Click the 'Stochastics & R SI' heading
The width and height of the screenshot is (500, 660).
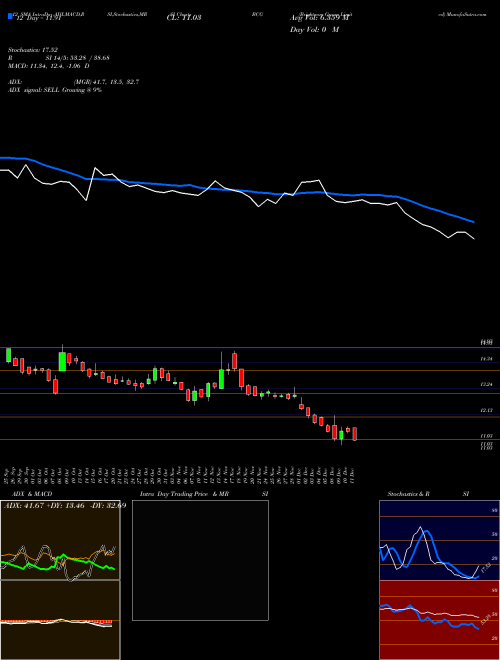point(428,494)
